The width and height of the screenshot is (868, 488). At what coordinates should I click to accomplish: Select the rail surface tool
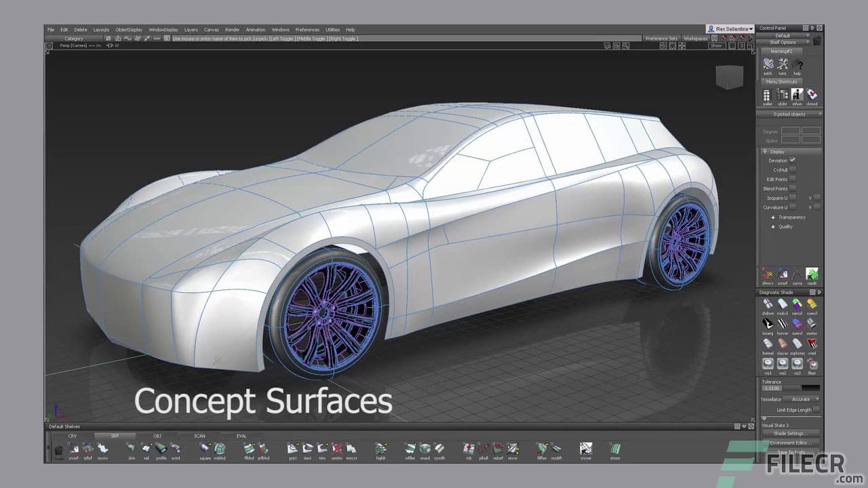click(146, 449)
